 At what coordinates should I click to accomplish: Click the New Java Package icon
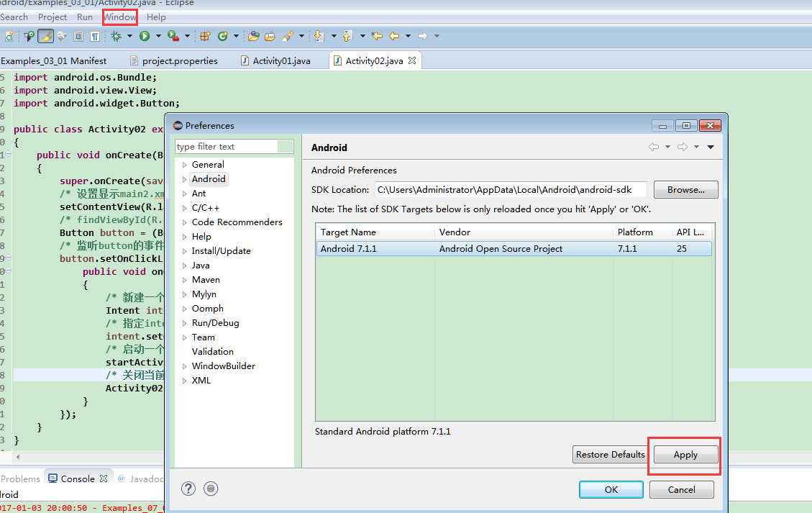205,36
